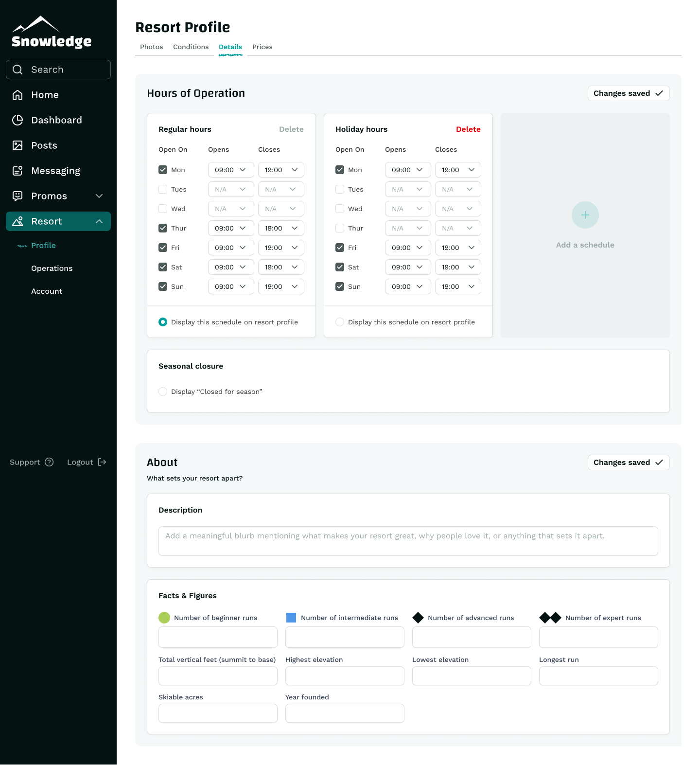Image resolution: width=700 pixels, height=765 pixels.
Task: Open Holiday hours Sat opens dropdown
Action: [x=408, y=267]
